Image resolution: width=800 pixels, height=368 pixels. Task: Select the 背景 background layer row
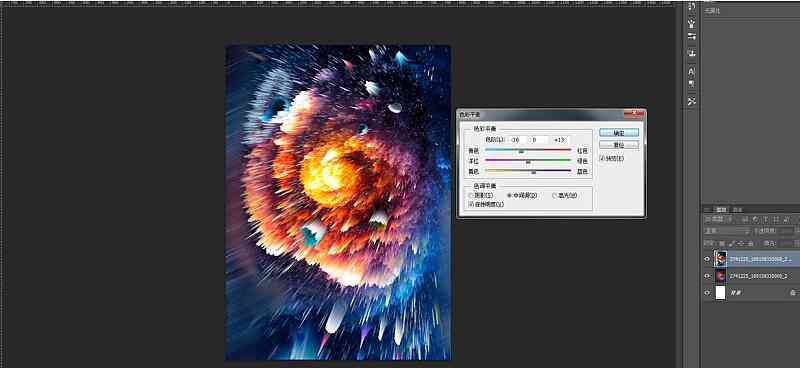pos(751,293)
